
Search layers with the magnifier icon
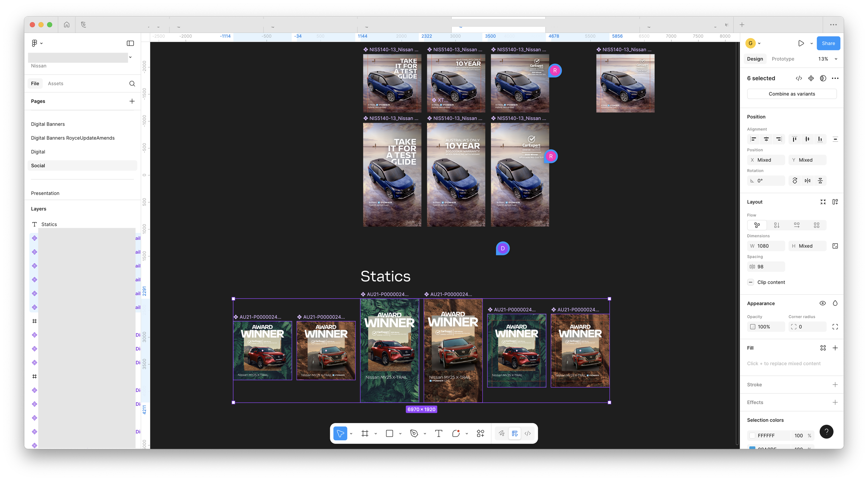pyautogui.click(x=132, y=83)
